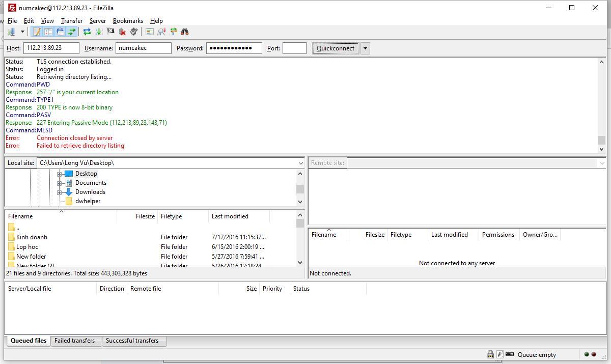The height and width of the screenshot is (364, 611).
Task: Click the Password input field
Action: tap(234, 48)
